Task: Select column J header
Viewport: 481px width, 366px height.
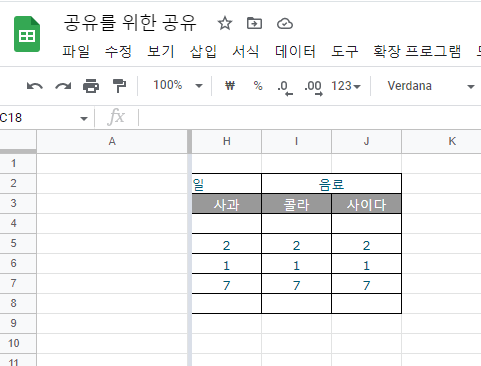Action: [x=366, y=141]
